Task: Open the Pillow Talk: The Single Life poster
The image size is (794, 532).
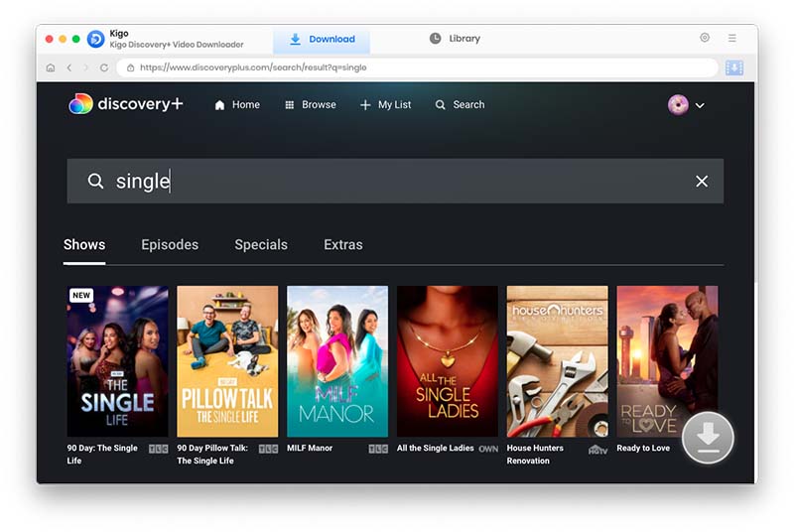Action: [227, 361]
